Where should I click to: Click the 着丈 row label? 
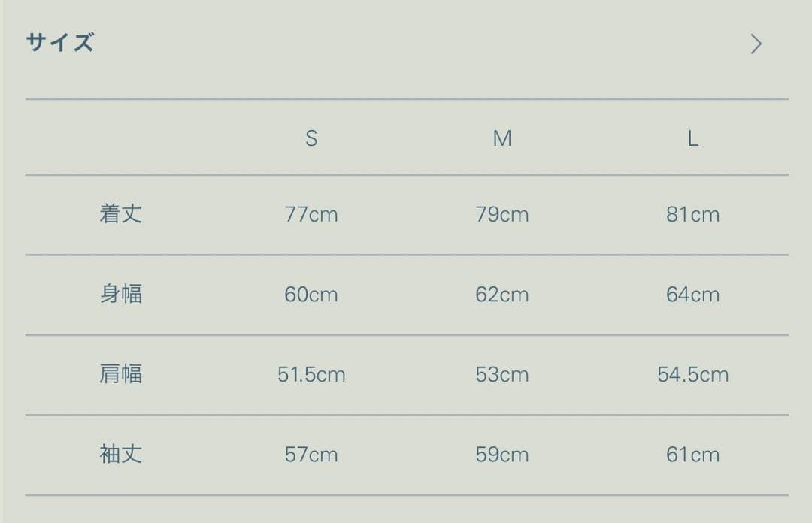coord(120,214)
